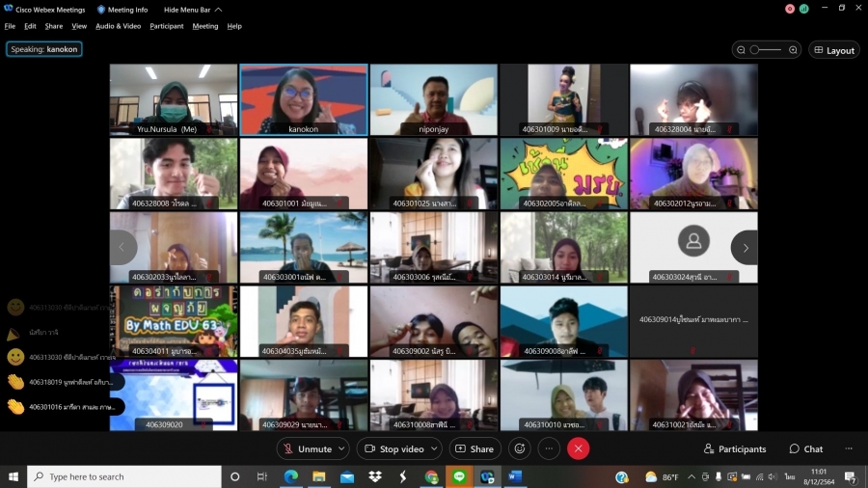Open the Audio & Video menu

coord(118,26)
